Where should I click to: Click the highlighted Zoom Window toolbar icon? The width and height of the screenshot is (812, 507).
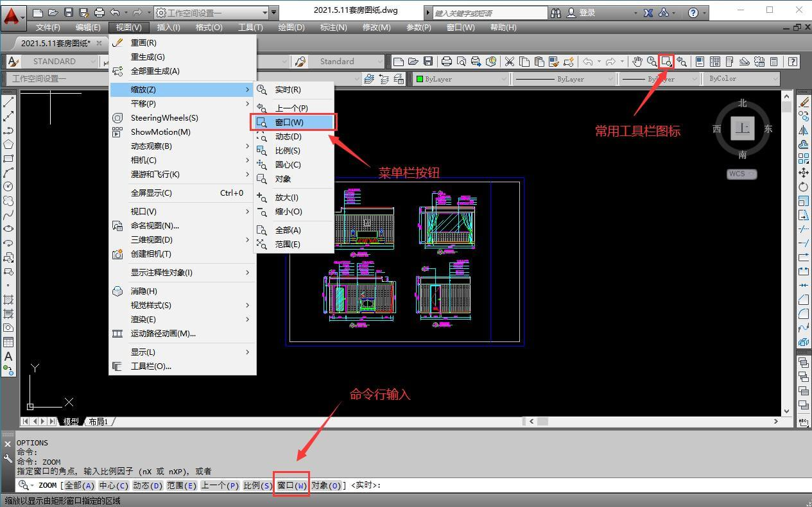[666, 62]
